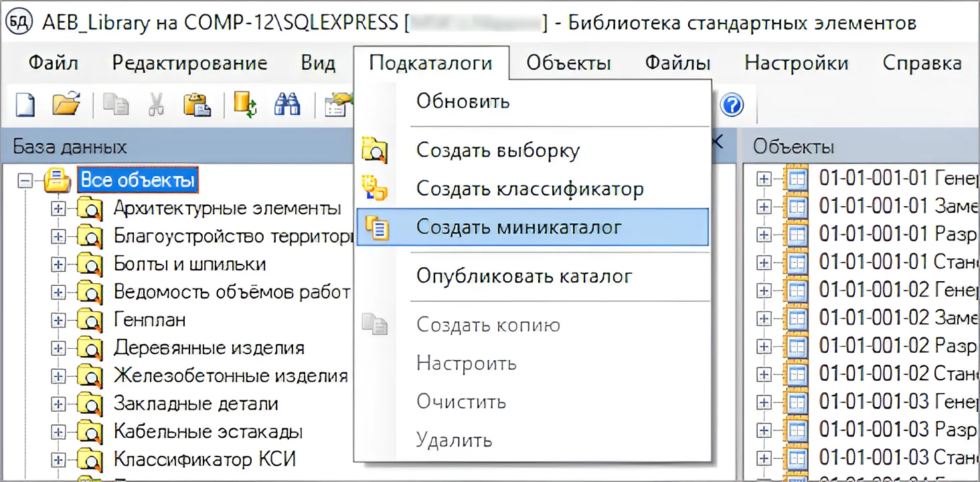
Task: Close the "База данных" panel
Action: 718,142
